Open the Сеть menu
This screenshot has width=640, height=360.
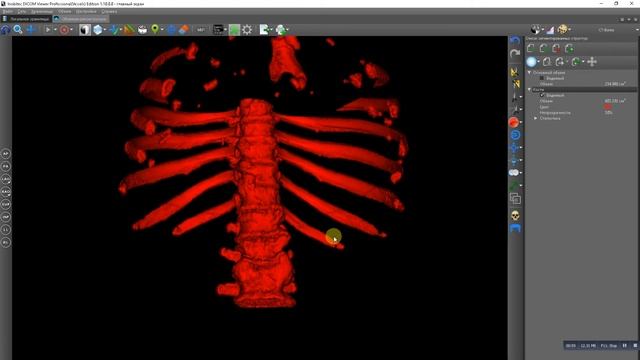[x=22, y=11]
